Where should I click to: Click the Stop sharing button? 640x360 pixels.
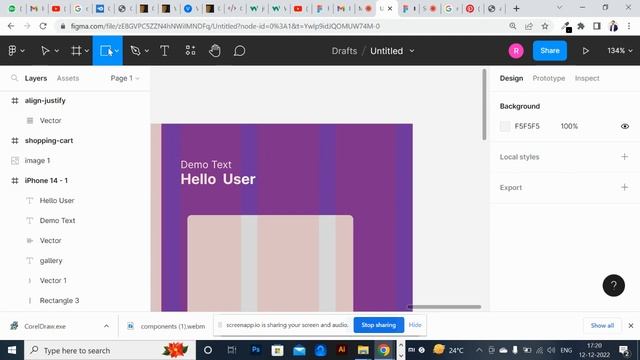click(x=378, y=325)
